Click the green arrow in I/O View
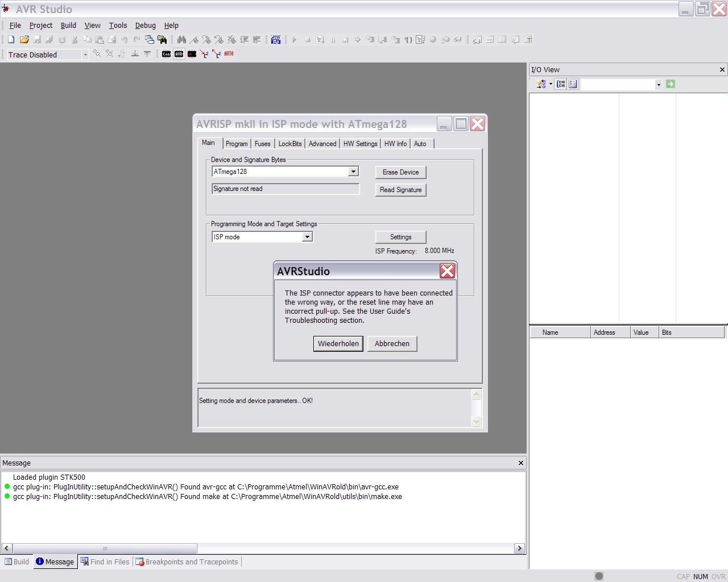This screenshot has width=728, height=582. tap(671, 84)
